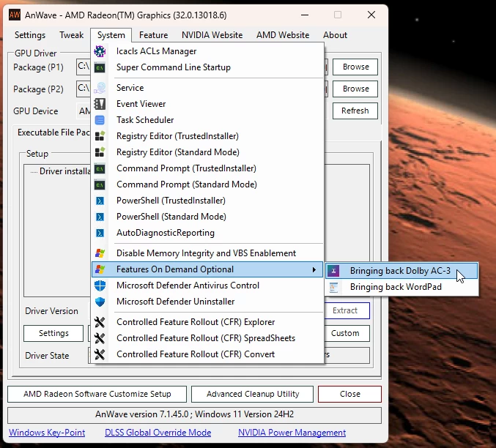Open the Tweak menu
Image resolution: width=496 pixels, height=448 pixels.
tap(71, 35)
